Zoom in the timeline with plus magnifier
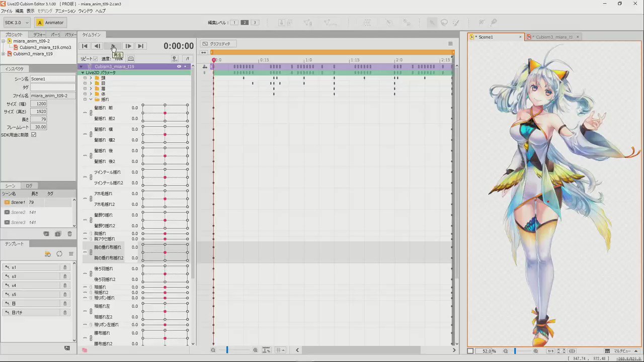The height and width of the screenshot is (362, 644). [255, 350]
